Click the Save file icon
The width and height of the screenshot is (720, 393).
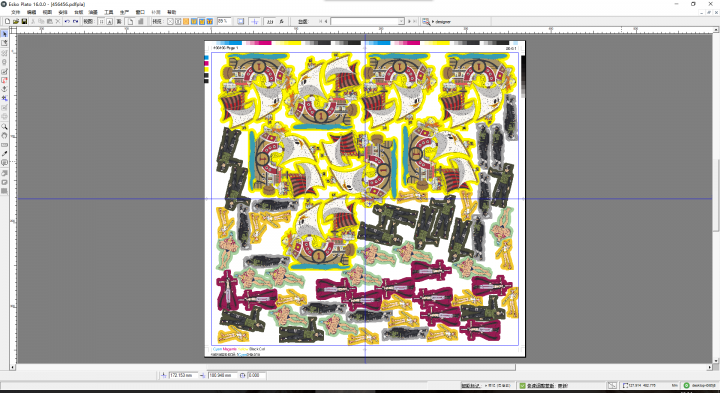[x=24, y=21]
